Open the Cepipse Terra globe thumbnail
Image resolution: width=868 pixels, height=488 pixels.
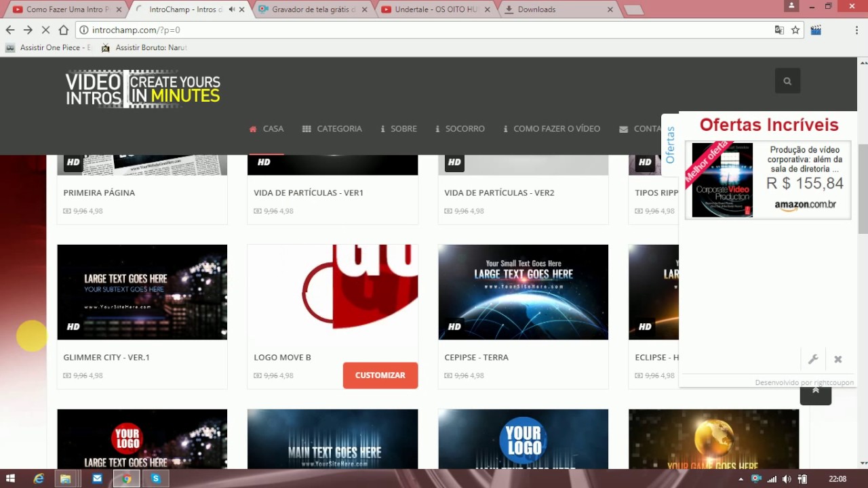524,292
